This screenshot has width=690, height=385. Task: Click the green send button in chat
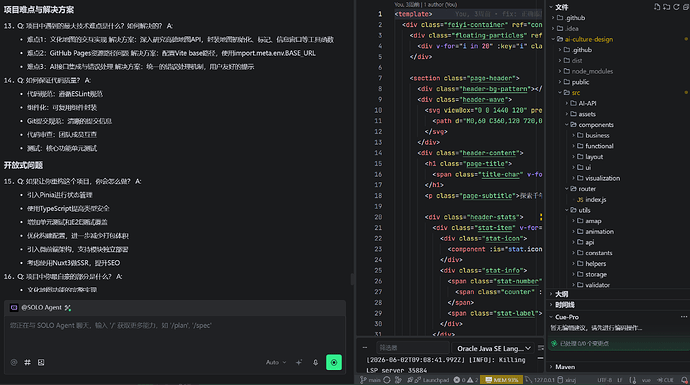pyautogui.click(x=334, y=362)
